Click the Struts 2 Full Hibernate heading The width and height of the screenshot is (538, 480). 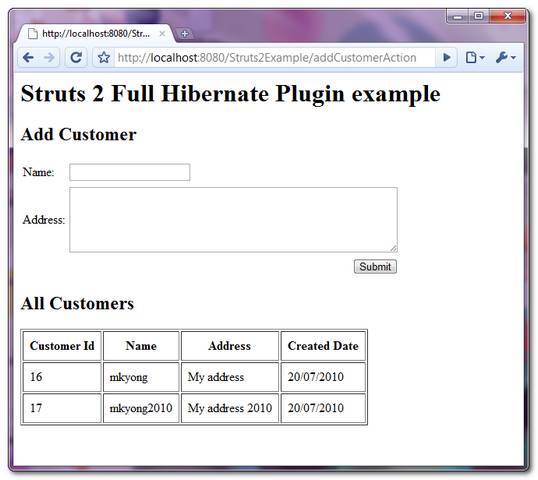[x=230, y=94]
